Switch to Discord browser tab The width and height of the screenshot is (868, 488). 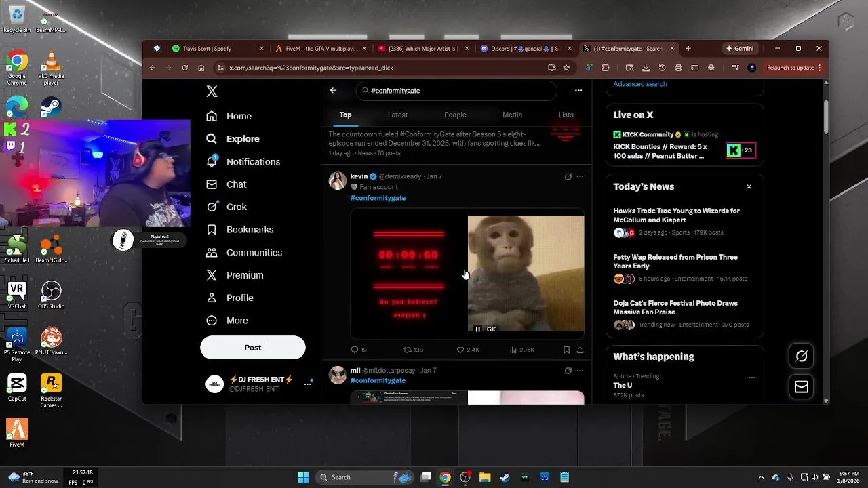[x=526, y=49]
